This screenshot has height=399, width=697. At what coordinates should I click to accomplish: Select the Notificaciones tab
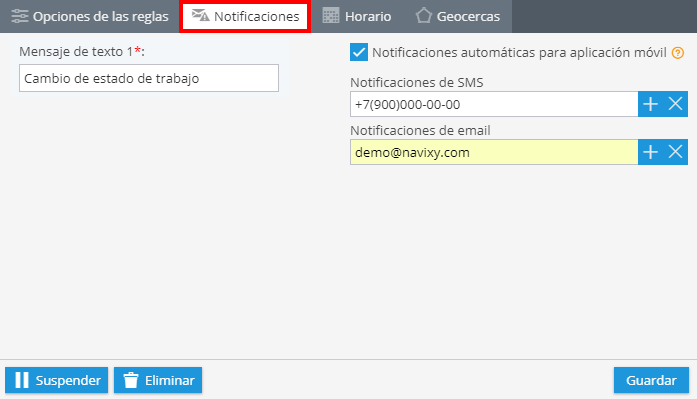tap(245, 16)
